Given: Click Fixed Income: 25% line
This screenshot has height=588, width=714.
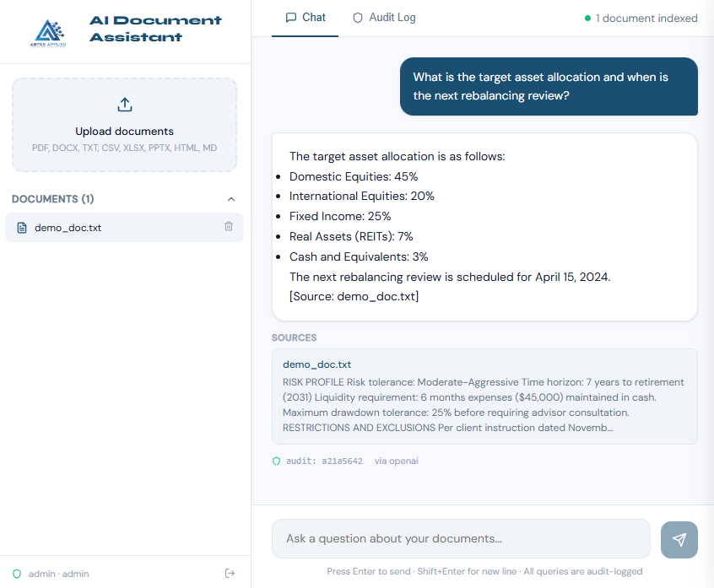Looking at the screenshot, I should click(340, 216).
